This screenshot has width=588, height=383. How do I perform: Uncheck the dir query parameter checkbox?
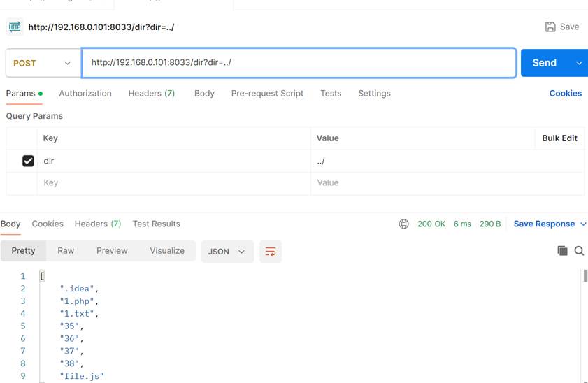(28, 161)
